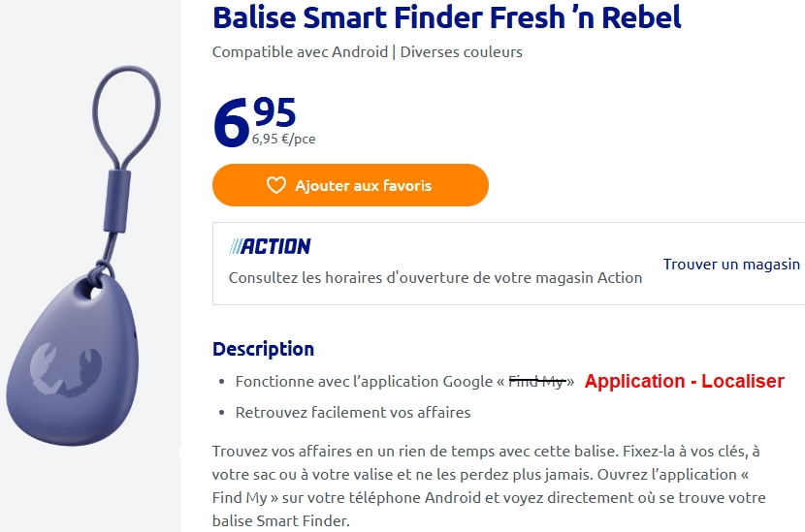Click the 6,95 €/pce unit price
This screenshot has height=532, width=805.
click(x=283, y=139)
